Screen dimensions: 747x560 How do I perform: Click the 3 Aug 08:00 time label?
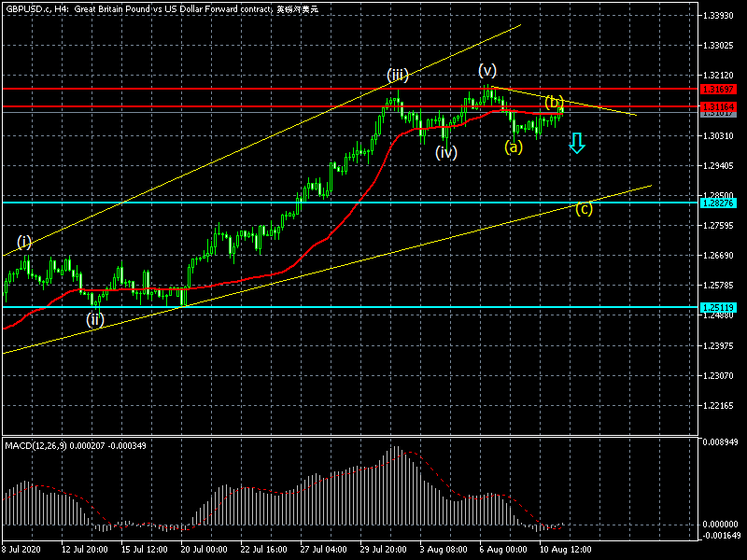[x=444, y=550]
